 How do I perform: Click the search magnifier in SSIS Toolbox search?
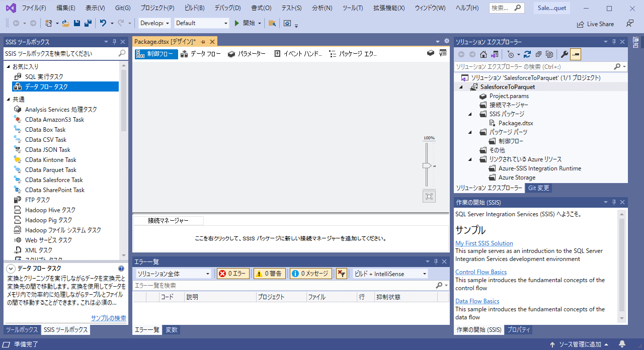point(122,53)
